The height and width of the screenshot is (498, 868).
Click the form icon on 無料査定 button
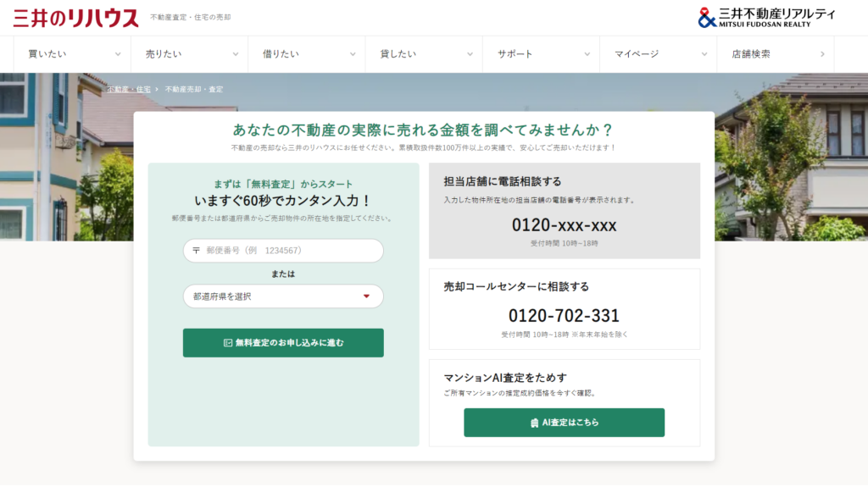(227, 343)
